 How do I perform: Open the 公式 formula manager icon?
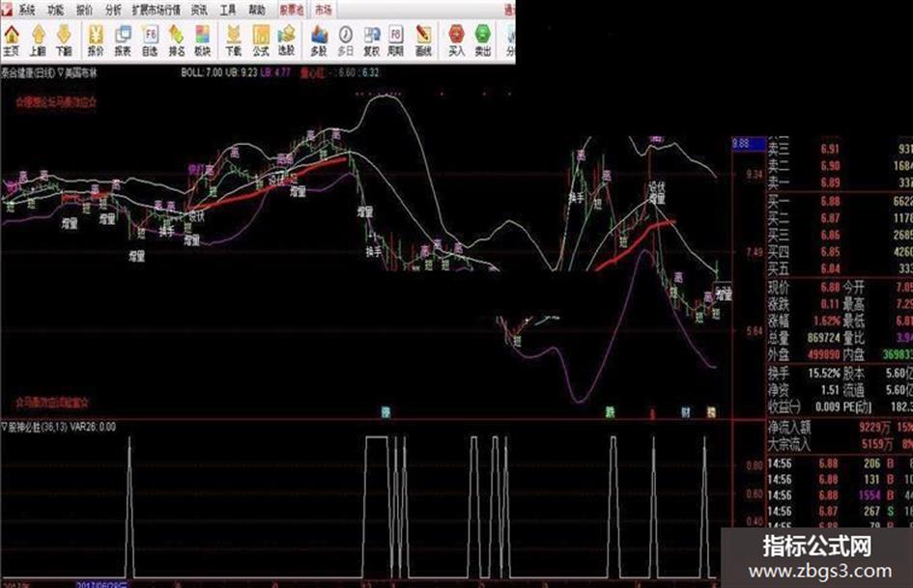261,41
